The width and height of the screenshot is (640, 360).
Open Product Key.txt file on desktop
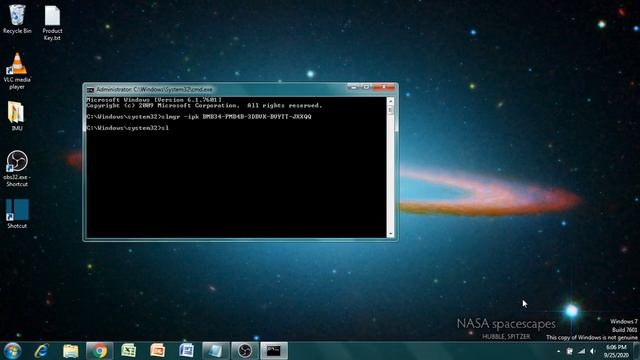(x=52, y=23)
